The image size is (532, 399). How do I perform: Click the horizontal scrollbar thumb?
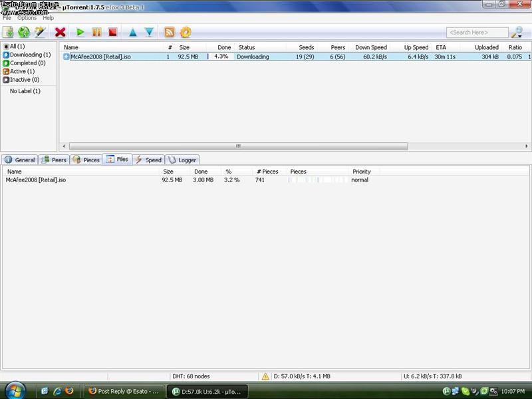(239, 146)
